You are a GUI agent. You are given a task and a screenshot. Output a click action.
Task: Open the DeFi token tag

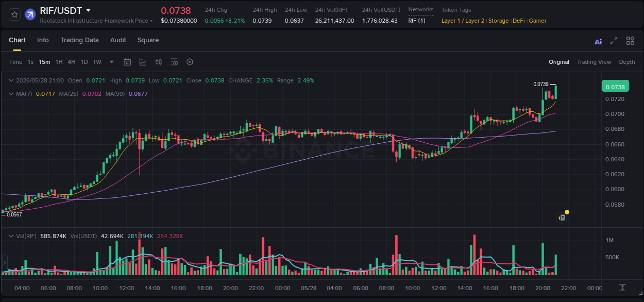519,21
